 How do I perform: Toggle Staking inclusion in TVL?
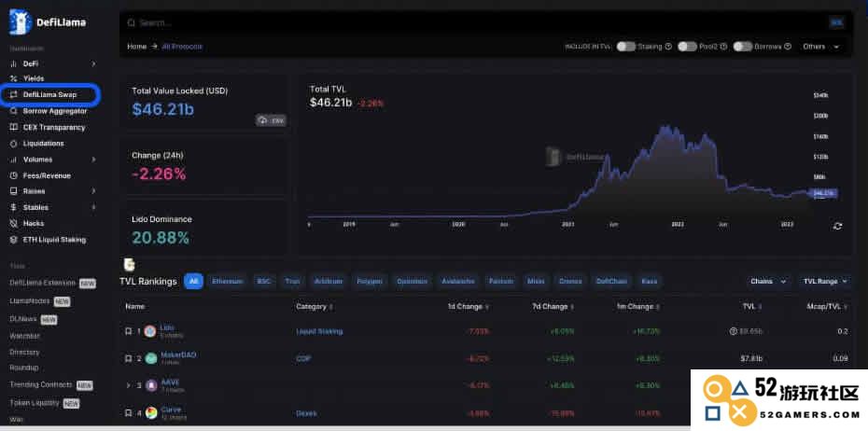click(x=626, y=47)
